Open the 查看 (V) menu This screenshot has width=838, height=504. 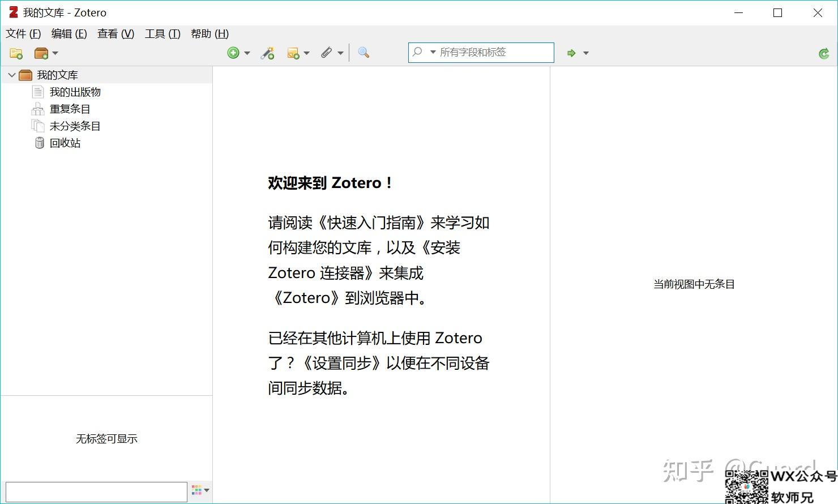[116, 34]
